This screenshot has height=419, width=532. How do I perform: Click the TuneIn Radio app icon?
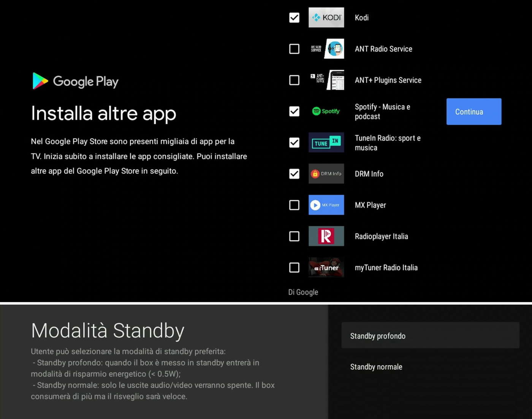click(326, 142)
